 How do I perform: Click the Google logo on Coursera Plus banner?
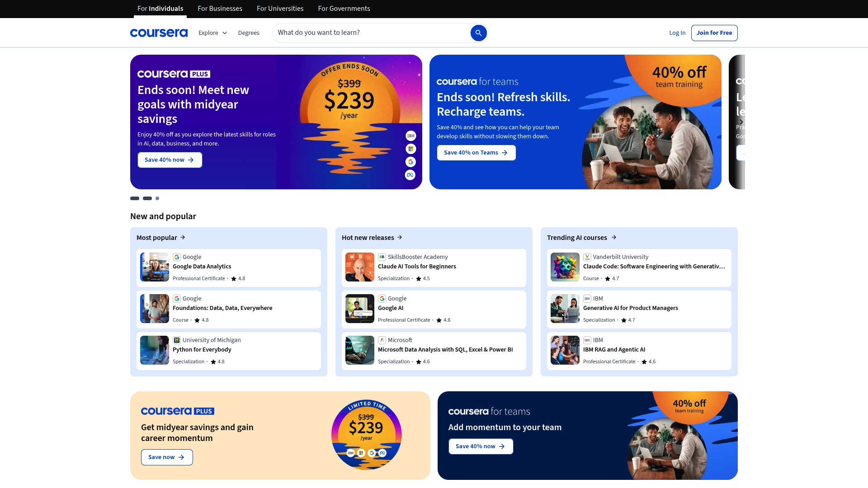(x=410, y=162)
